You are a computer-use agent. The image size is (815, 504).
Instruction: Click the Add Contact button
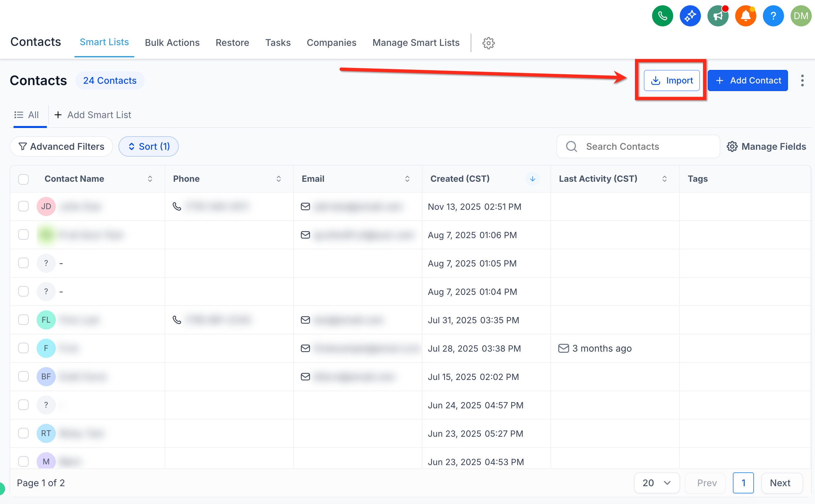747,80
